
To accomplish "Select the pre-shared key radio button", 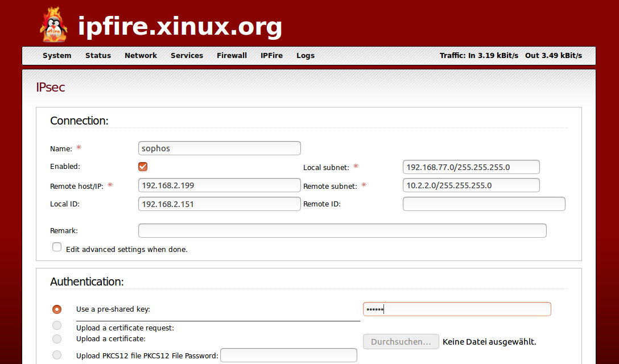I will coord(57,309).
